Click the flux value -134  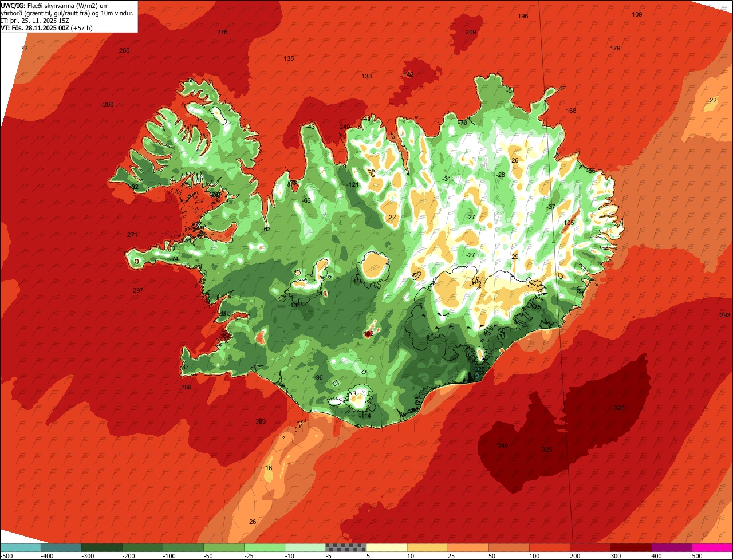click(x=294, y=305)
